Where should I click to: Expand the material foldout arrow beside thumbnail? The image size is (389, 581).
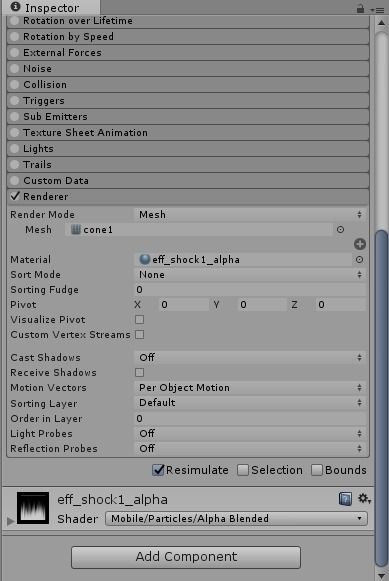(x=10, y=521)
